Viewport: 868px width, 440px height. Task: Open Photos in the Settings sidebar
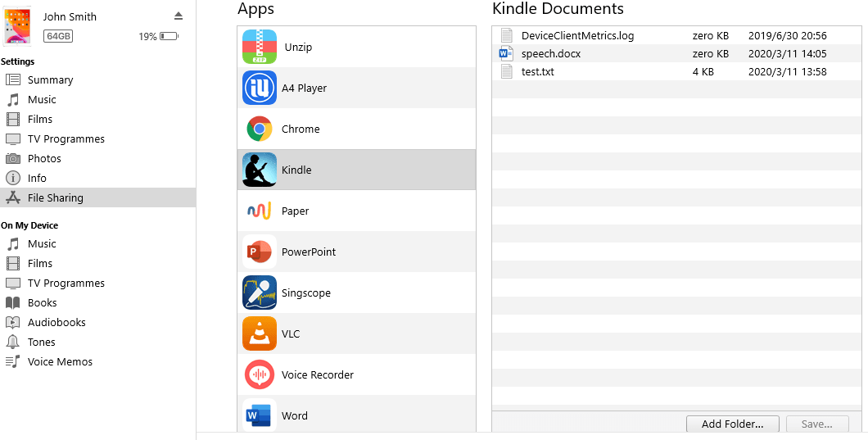pyautogui.click(x=44, y=158)
